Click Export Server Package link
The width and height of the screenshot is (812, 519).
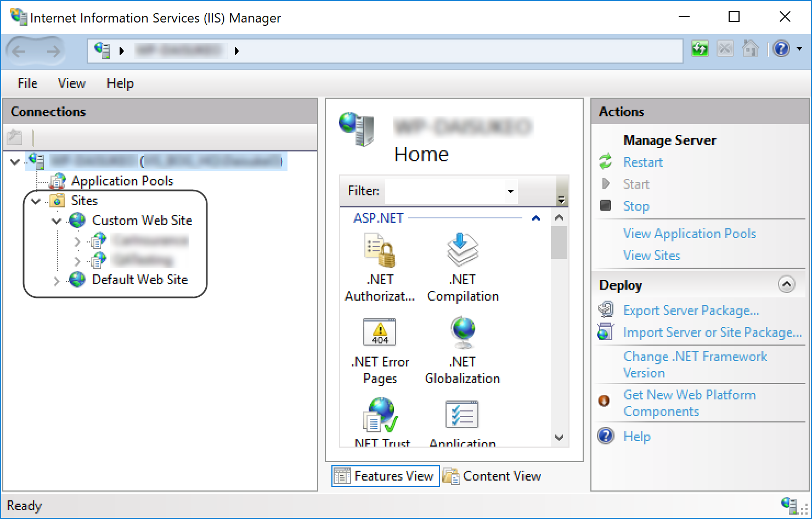[x=691, y=311]
